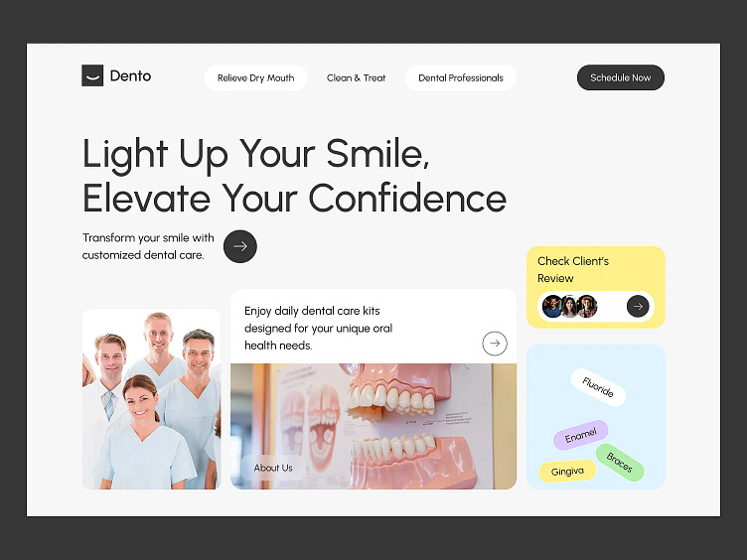Open the Relieve Dry Mouth nav item

(256, 77)
